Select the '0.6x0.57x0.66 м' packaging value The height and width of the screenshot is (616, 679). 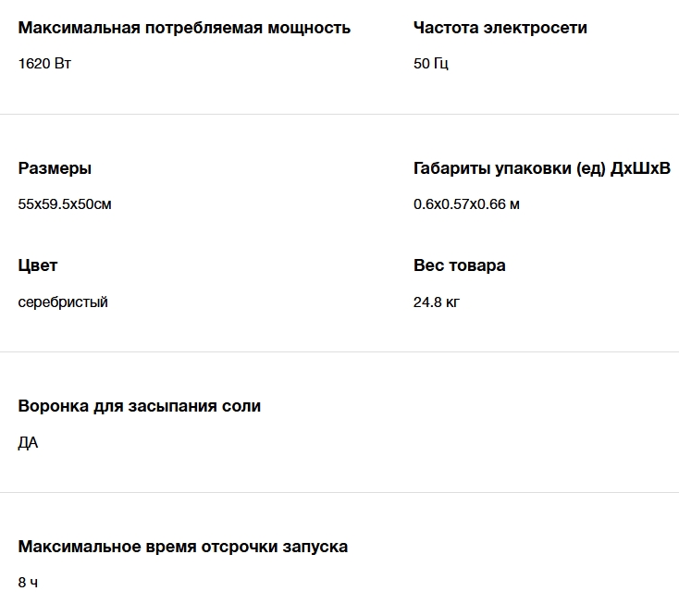466,204
